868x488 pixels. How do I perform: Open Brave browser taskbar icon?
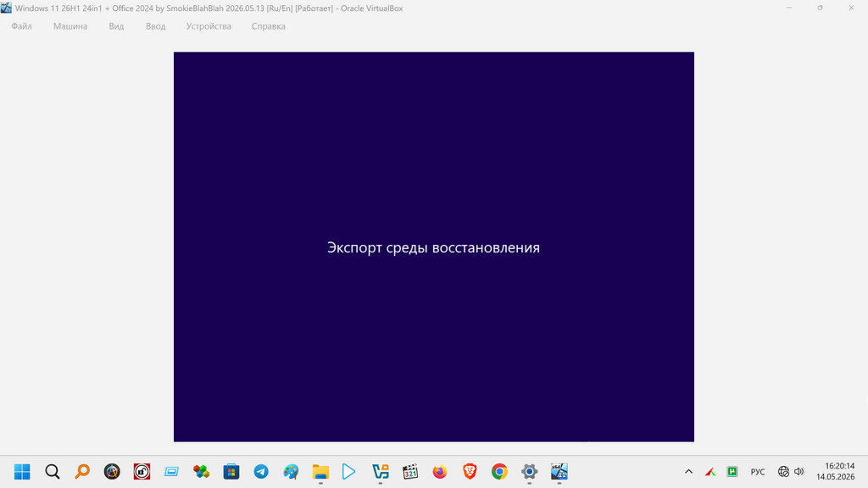pyautogui.click(x=470, y=471)
